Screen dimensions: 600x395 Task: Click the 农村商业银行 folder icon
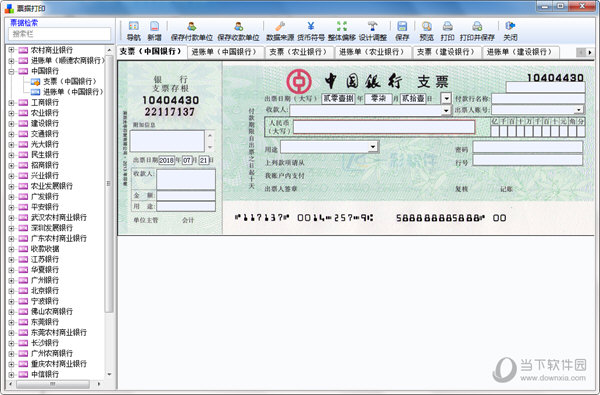23,50
